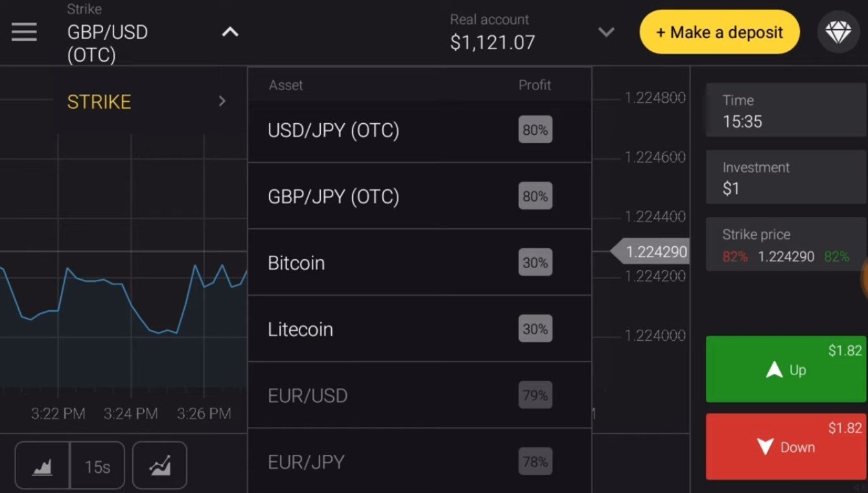The width and height of the screenshot is (868, 493).
Task: Change the 15s chart timeframe
Action: pyautogui.click(x=97, y=465)
